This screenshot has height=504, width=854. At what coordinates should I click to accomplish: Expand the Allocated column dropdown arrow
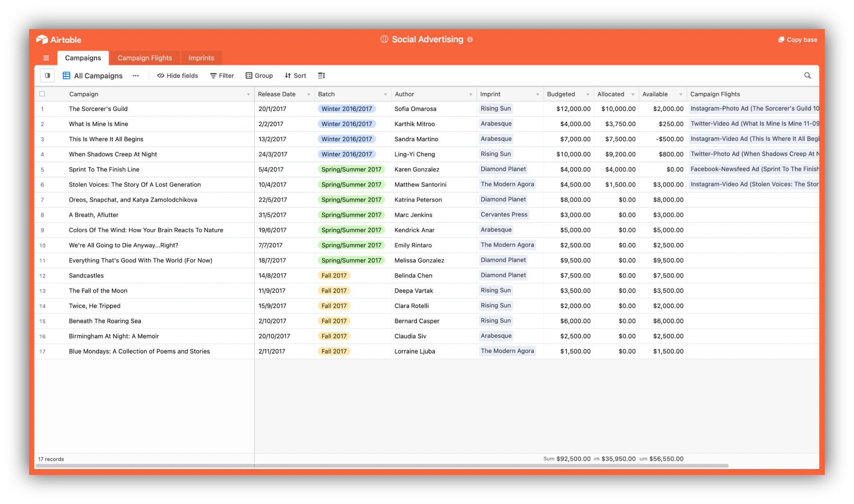633,94
